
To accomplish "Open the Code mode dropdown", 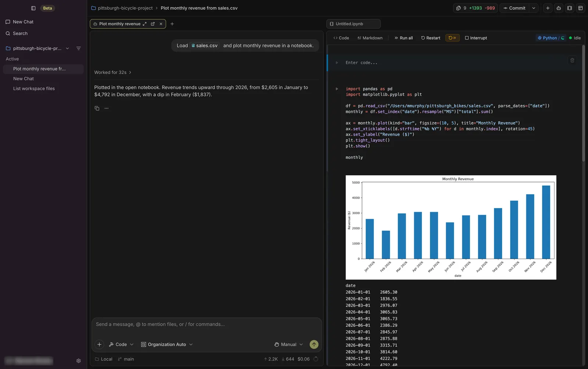I will 121,344.
